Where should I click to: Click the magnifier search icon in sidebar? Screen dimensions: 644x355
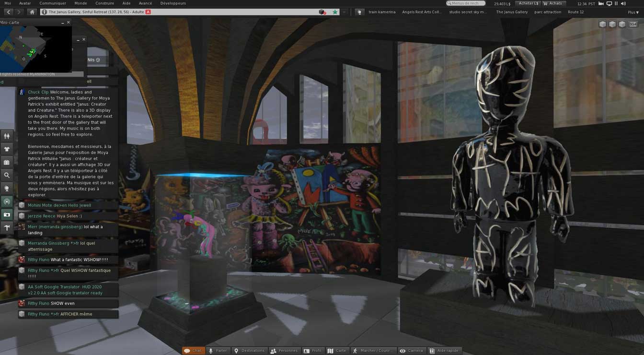pos(7,176)
